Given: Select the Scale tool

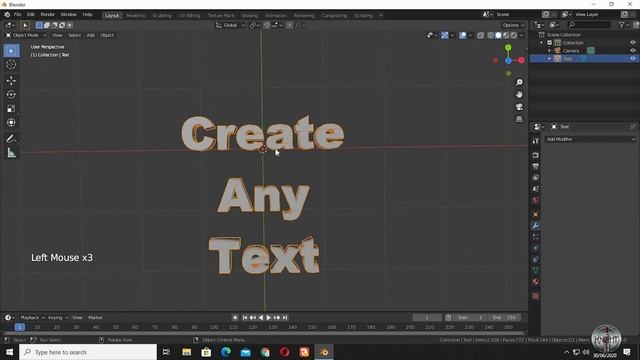Looking at the screenshot, I should click(11, 109).
